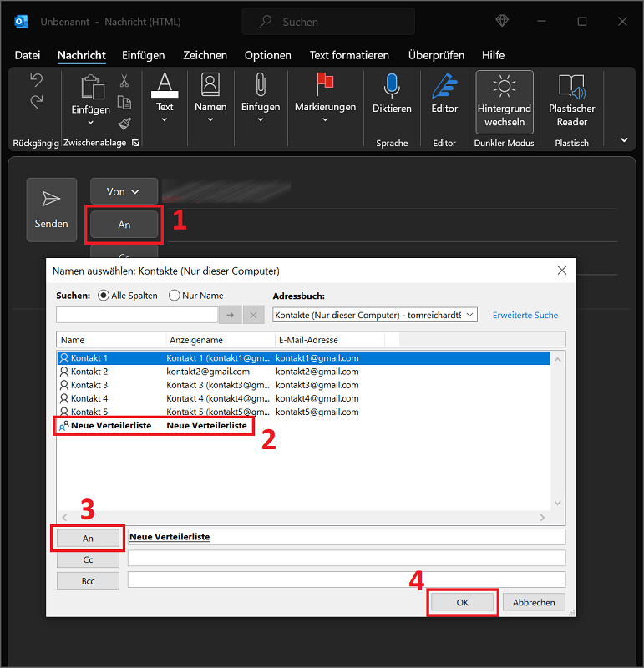Expand the Namen dropdown arrow
The height and width of the screenshot is (668, 644).
point(210,119)
